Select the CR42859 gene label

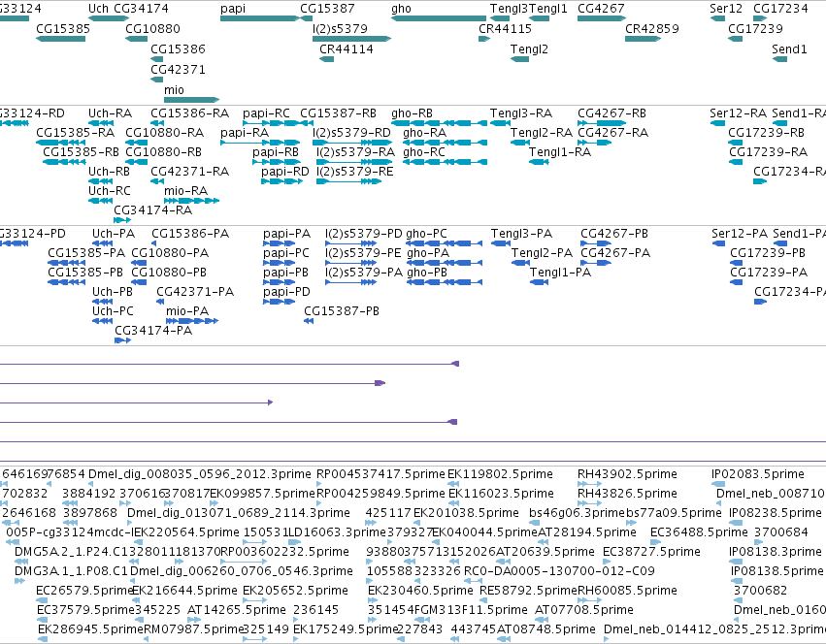click(x=651, y=28)
